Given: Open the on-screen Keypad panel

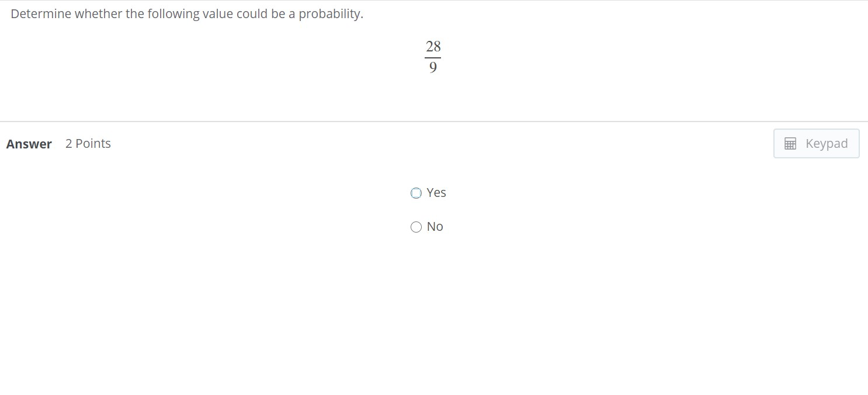Looking at the screenshot, I should point(816,143).
